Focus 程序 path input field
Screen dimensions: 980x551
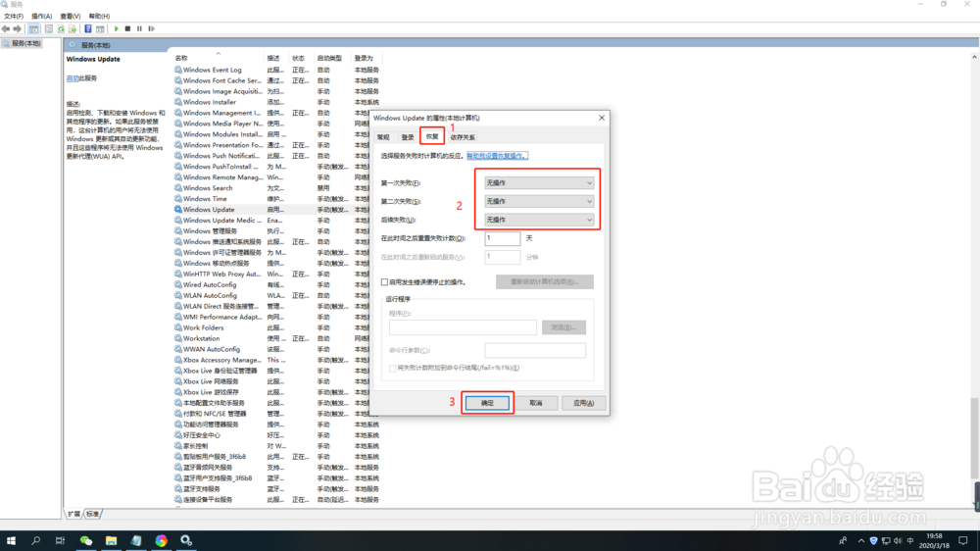click(x=463, y=327)
